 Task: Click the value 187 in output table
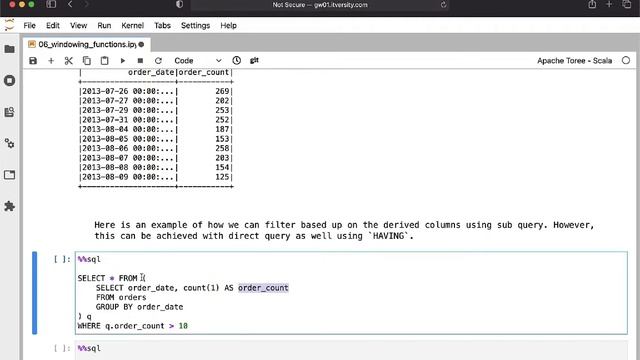(x=222, y=129)
